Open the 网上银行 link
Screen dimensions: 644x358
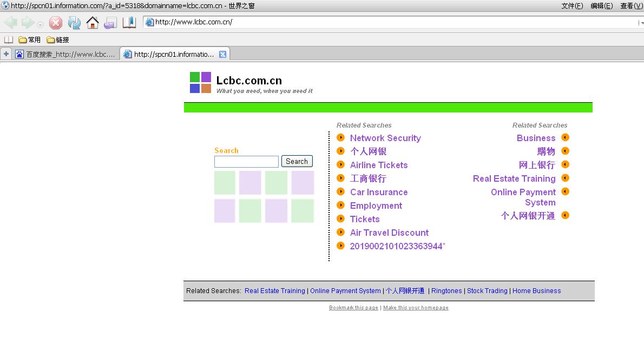(537, 165)
